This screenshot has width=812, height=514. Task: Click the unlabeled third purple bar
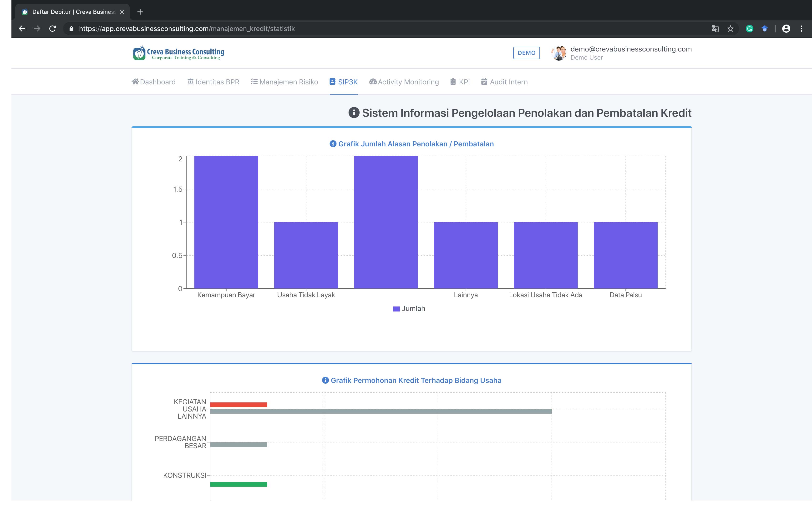click(x=386, y=222)
